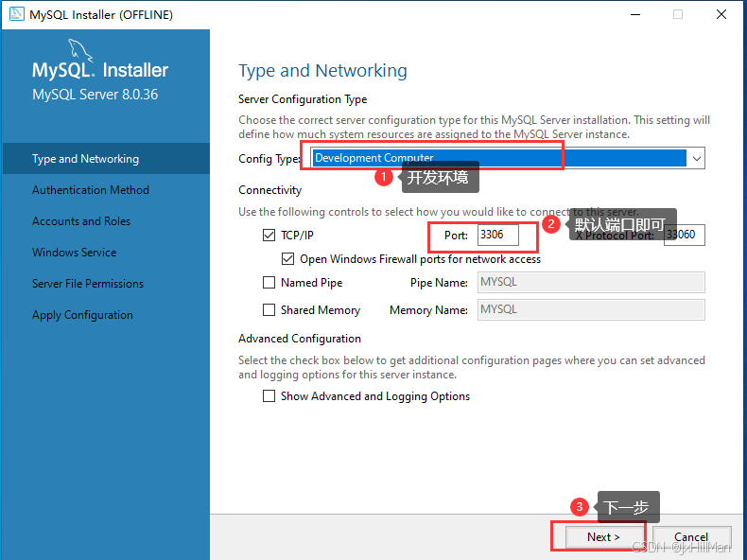This screenshot has width=747, height=560.
Task: Click the "MySQL Server 8.0.36" text
Action: coord(95,95)
